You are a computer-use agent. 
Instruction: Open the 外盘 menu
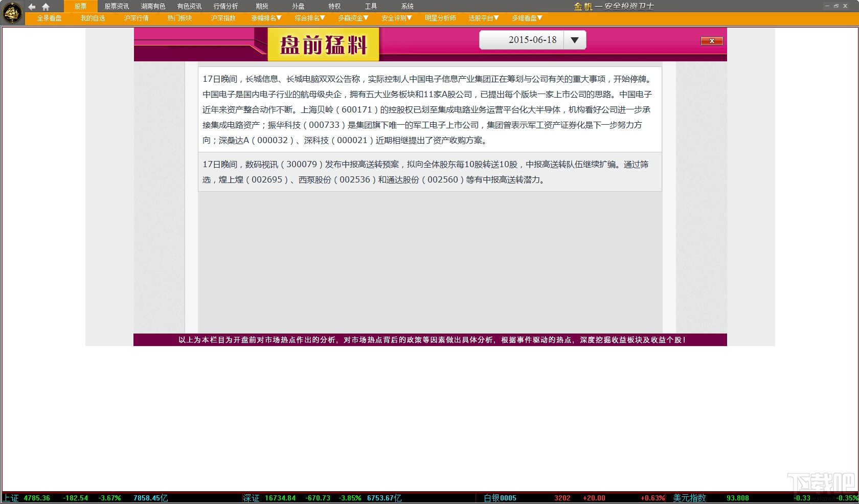(298, 6)
